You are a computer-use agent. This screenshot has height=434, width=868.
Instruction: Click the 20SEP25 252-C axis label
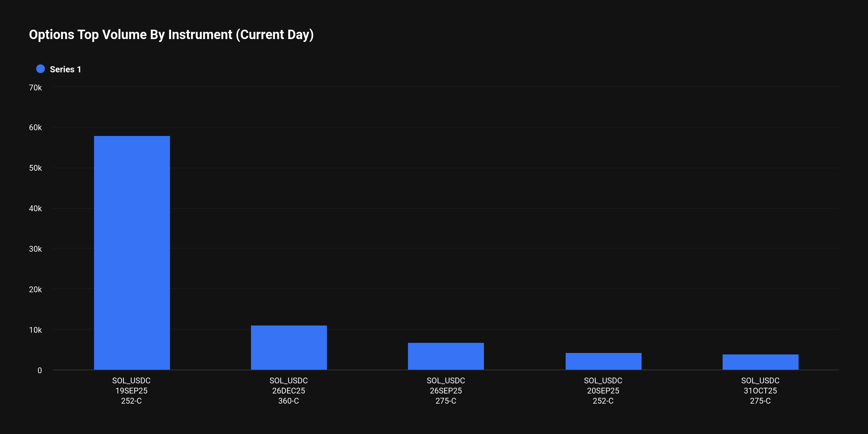pyautogui.click(x=603, y=391)
